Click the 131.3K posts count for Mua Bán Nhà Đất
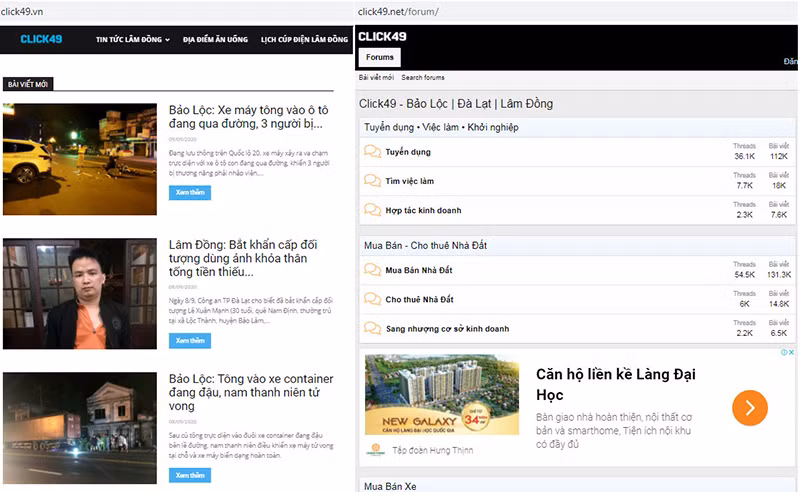The width and height of the screenshot is (800, 492). click(779, 275)
